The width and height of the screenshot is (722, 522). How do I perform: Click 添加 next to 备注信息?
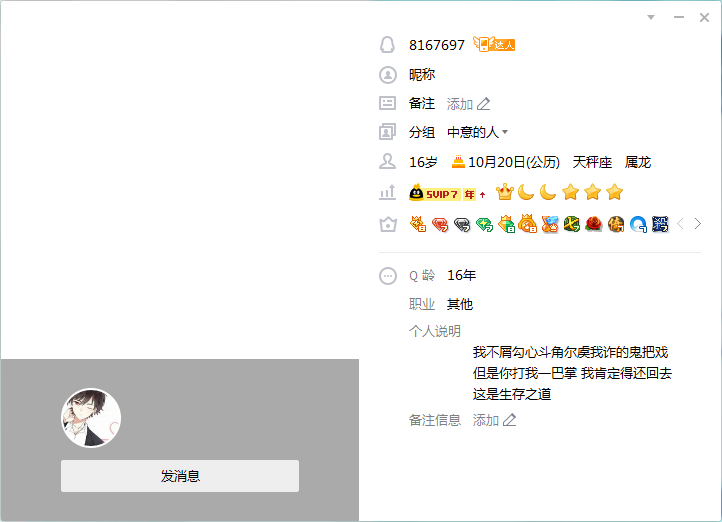[486, 420]
